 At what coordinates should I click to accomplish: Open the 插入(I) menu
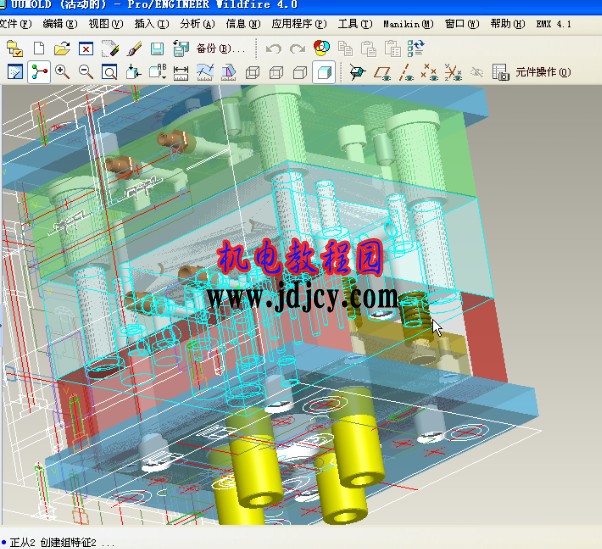tap(152, 24)
